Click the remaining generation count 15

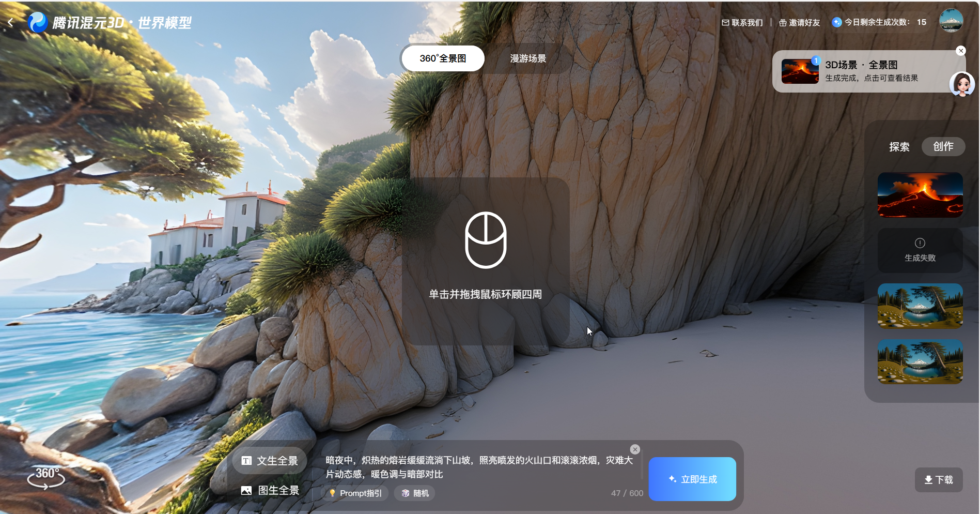922,22
